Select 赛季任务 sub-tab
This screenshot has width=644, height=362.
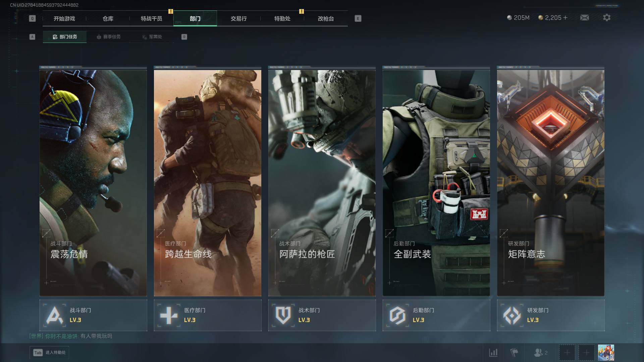pos(108,37)
